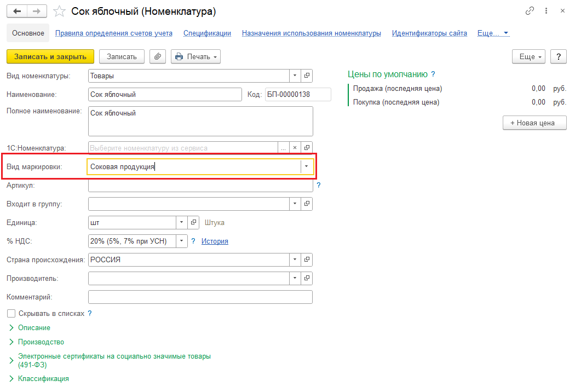Image resolution: width=575 pixels, height=392 pixels.
Task: Expand the % НДС rate dropdown
Action: [181, 241]
